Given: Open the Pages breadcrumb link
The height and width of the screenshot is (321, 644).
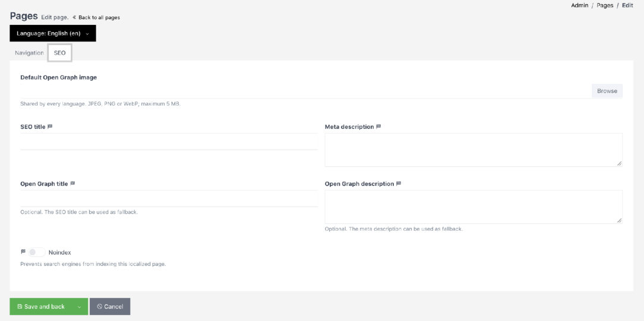Looking at the screenshot, I should pos(605,5).
